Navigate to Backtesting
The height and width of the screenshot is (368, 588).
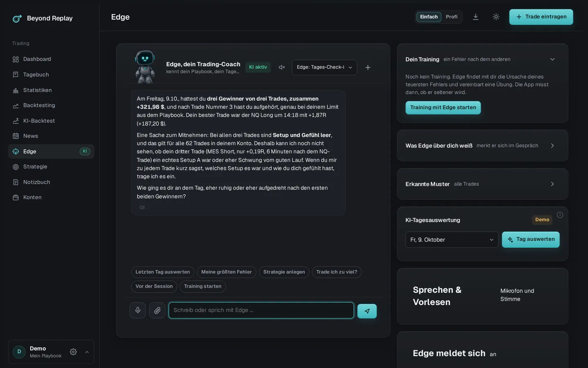coord(51,105)
